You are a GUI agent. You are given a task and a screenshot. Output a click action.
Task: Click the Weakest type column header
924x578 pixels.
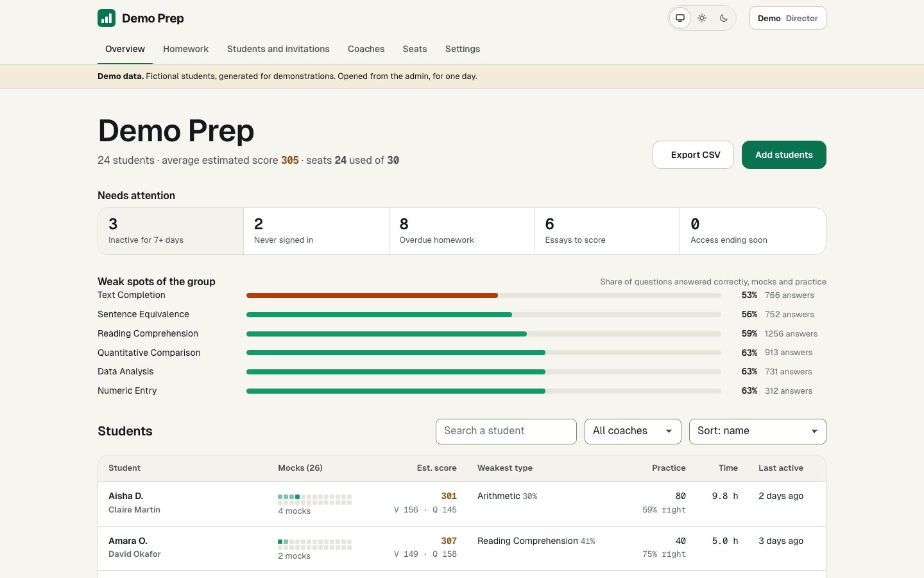tap(505, 468)
